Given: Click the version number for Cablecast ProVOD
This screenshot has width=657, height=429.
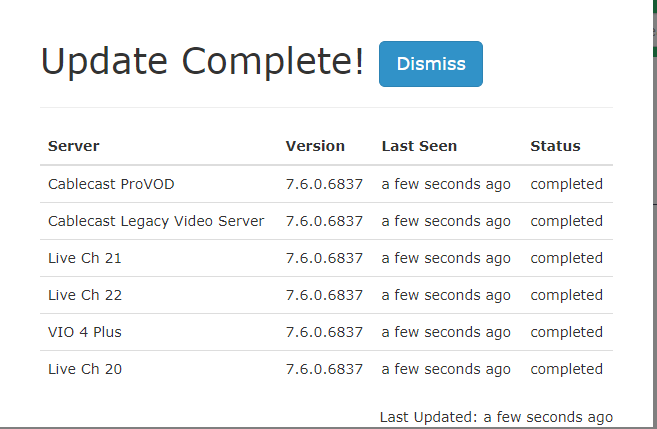Looking at the screenshot, I should pyautogui.click(x=324, y=184).
